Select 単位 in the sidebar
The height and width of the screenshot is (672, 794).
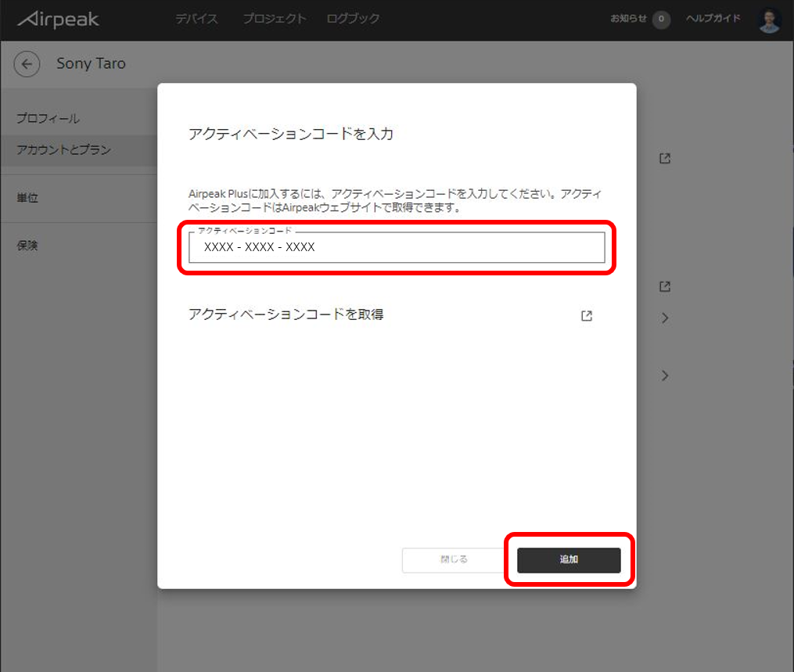27,198
